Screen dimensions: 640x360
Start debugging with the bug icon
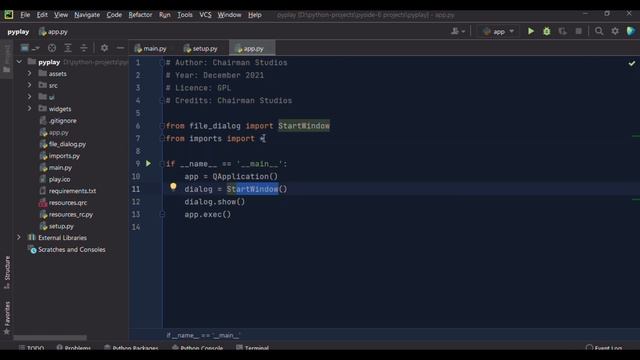pyautogui.click(x=547, y=31)
